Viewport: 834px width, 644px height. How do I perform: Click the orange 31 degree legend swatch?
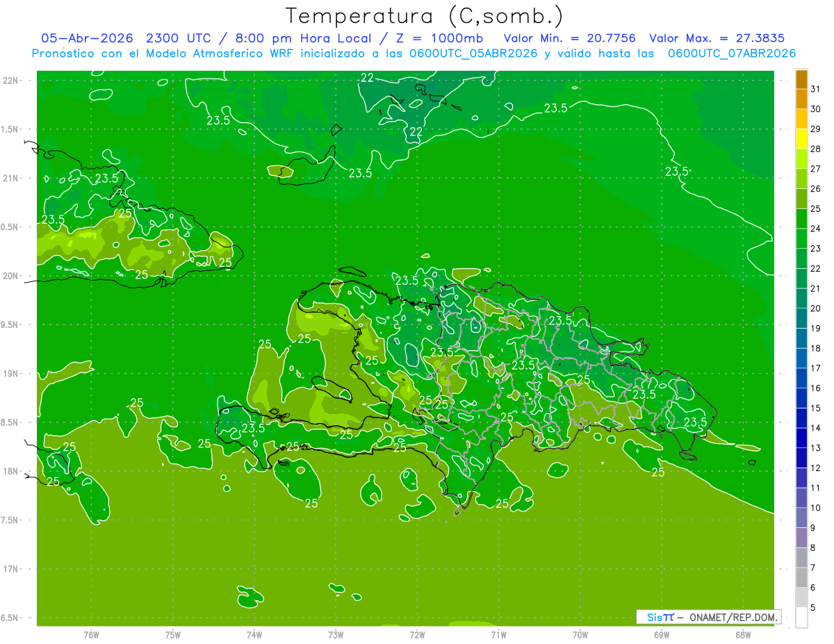point(801,79)
